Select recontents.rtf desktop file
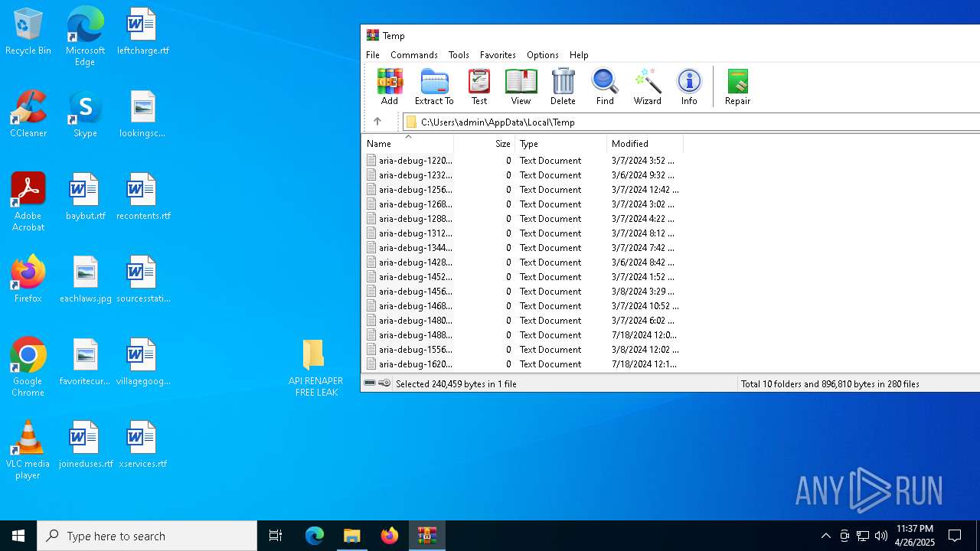 143,197
